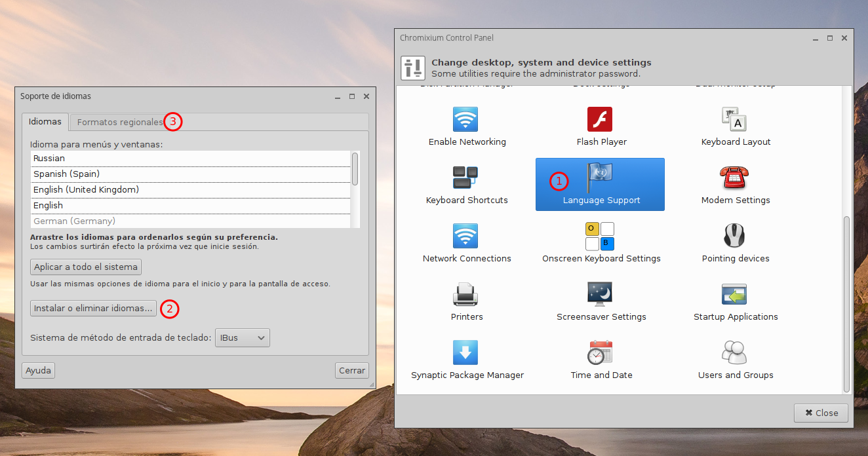This screenshot has height=456, width=868.
Task: Click the Onscreen Keyboard Settings label
Action: click(x=601, y=258)
